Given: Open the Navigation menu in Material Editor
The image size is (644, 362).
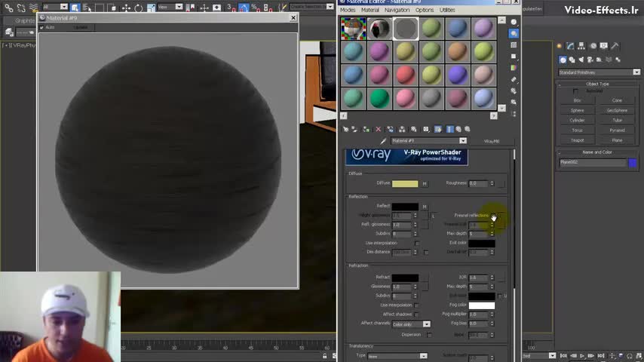Looking at the screenshot, I should click(x=397, y=10).
